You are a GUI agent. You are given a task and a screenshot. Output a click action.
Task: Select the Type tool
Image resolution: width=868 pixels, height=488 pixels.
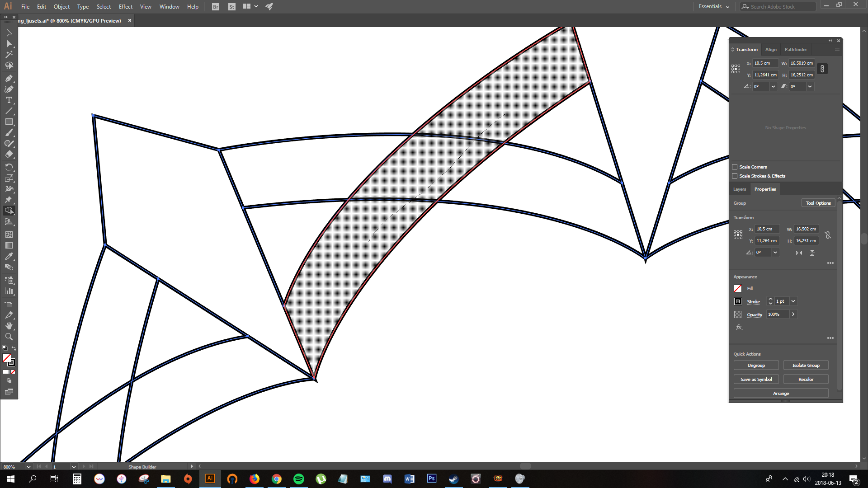[9, 100]
